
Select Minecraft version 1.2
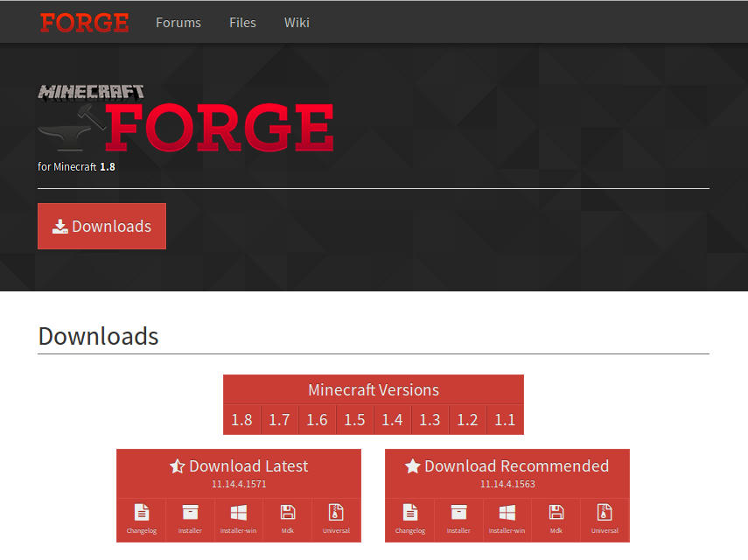(x=467, y=420)
